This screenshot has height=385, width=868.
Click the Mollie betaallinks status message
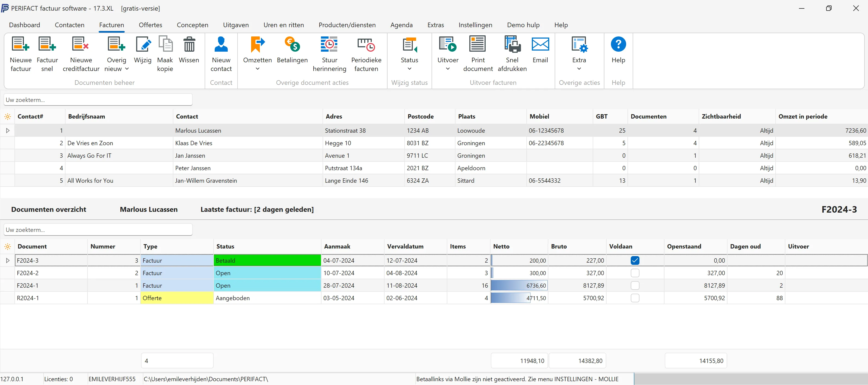517,379
